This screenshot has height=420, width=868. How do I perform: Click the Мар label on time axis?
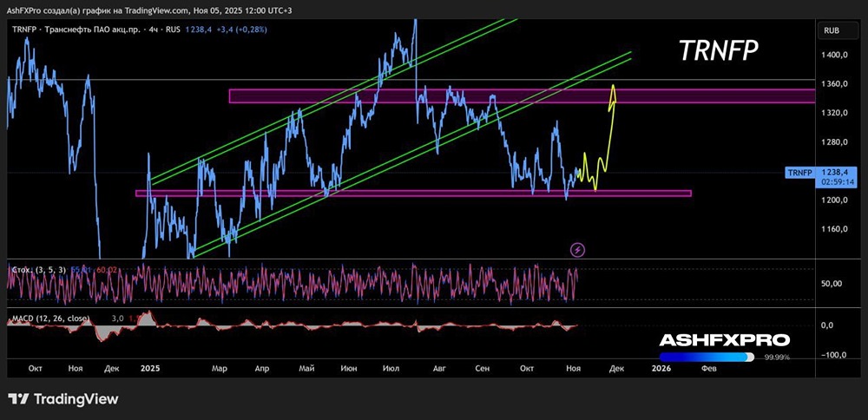tap(220, 368)
